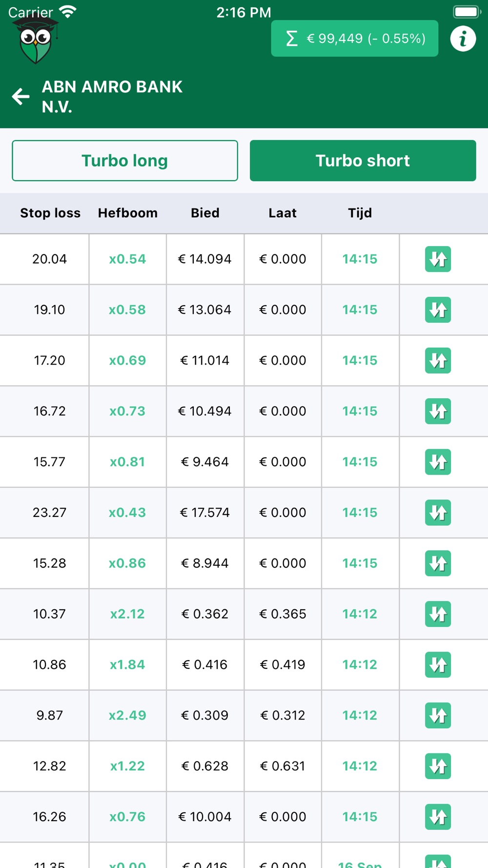Switch to the Turbo long tab

[x=125, y=161]
